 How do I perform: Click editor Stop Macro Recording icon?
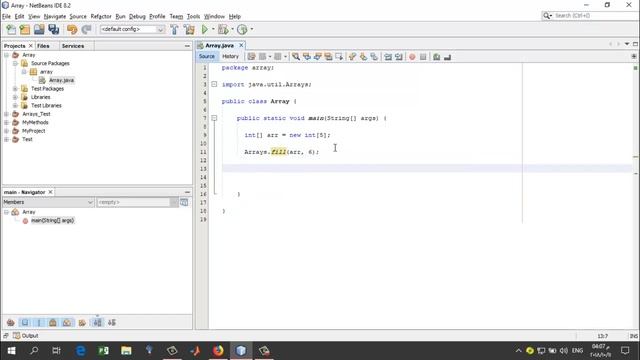[x=423, y=57]
